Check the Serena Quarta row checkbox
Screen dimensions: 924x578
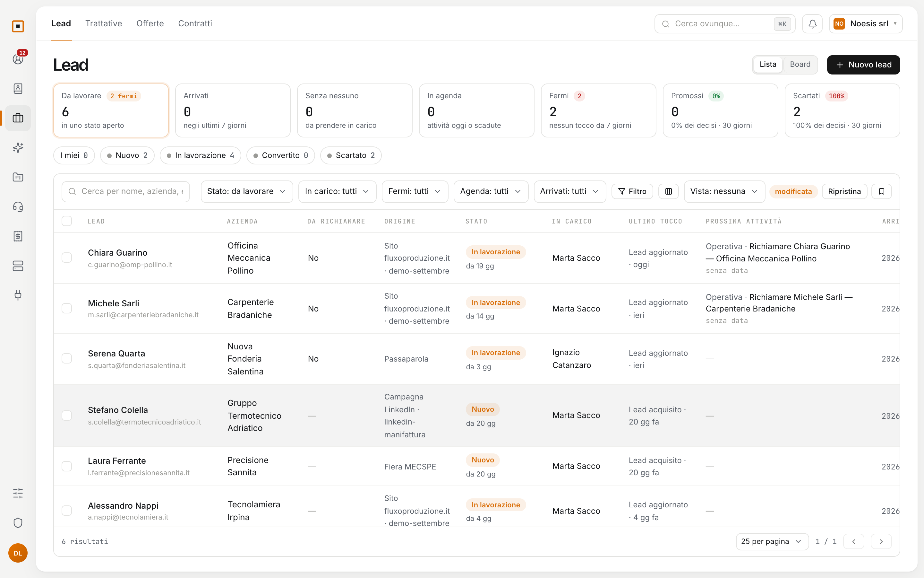click(x=67, y=359)
